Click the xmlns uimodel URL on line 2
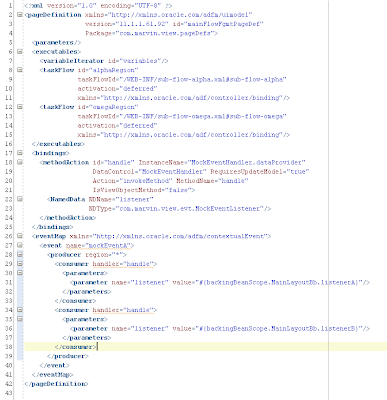The height and width of the screenshot is (400, 387). 181,15
